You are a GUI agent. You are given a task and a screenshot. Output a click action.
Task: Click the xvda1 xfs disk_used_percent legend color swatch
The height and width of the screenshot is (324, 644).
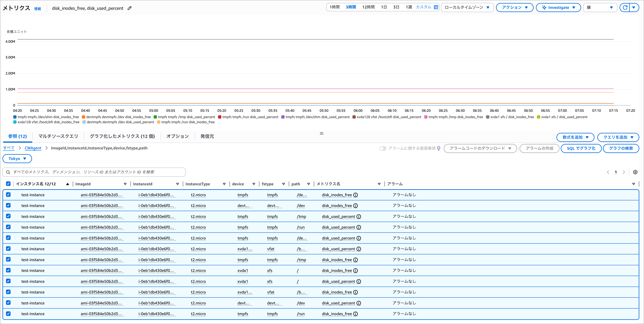(x=539, y=117)
